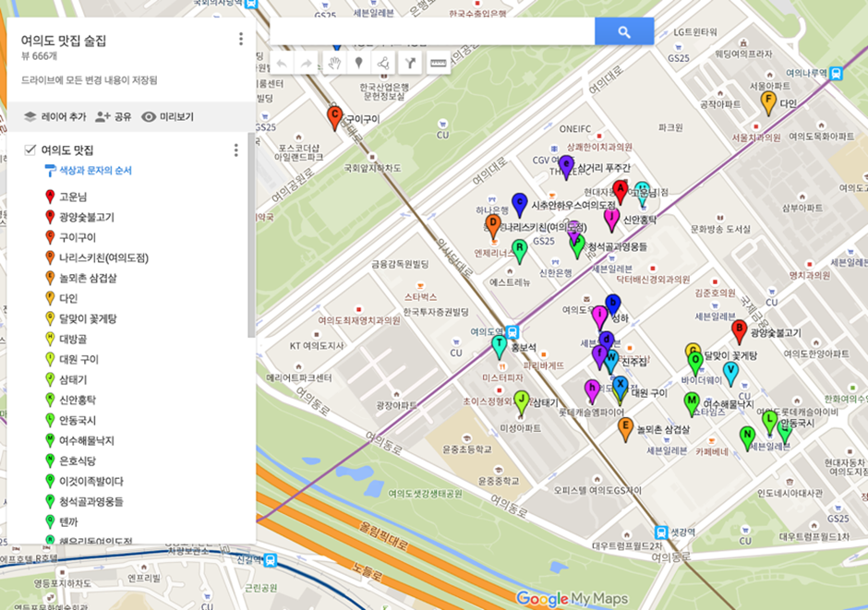
Task: Click blue pin W at 진주집
Action: [x=611, y=361]
